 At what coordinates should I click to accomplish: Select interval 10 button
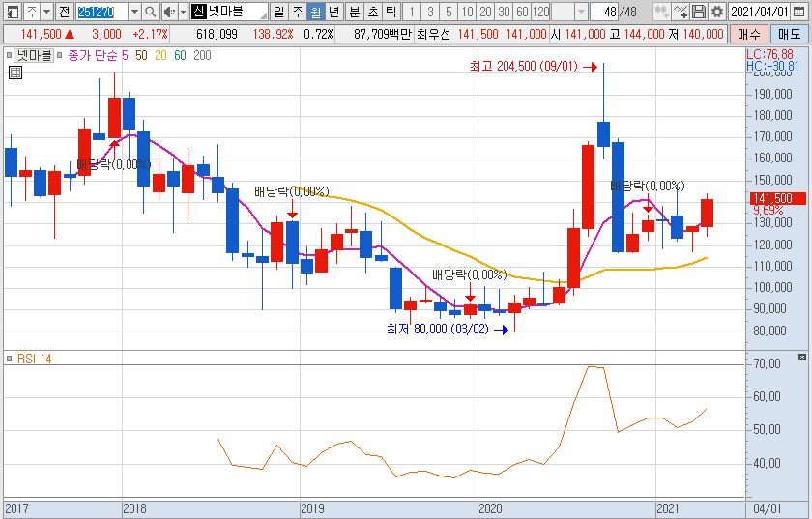point(468,12)
